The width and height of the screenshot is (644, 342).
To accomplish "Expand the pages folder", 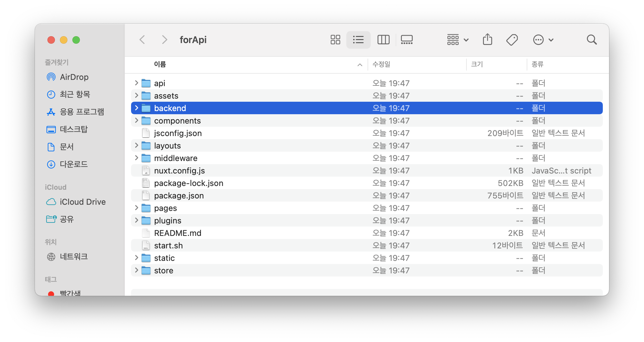I will point(136,208).
